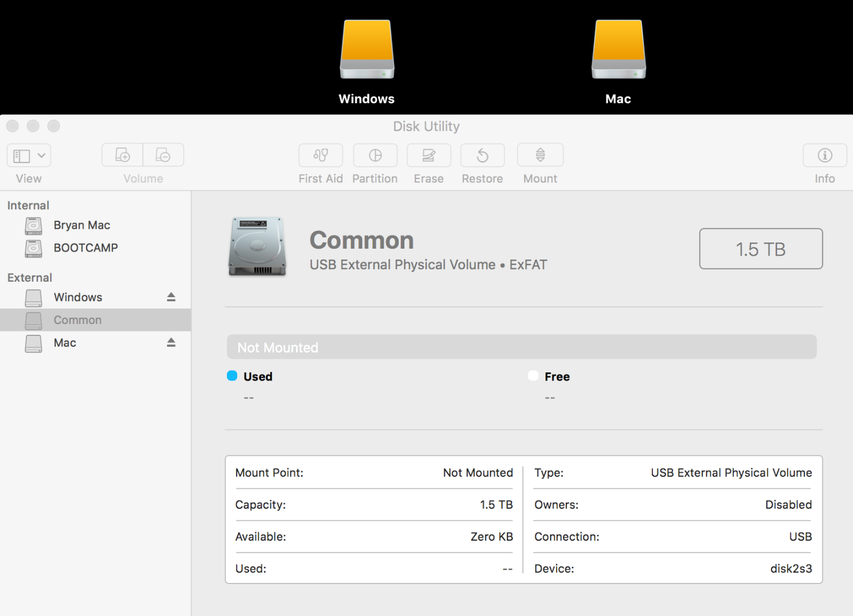The width and height of the screenshot is (853, 616).
Task: Open the Windows drive on desktop
Action: click(x=367, y=51)
